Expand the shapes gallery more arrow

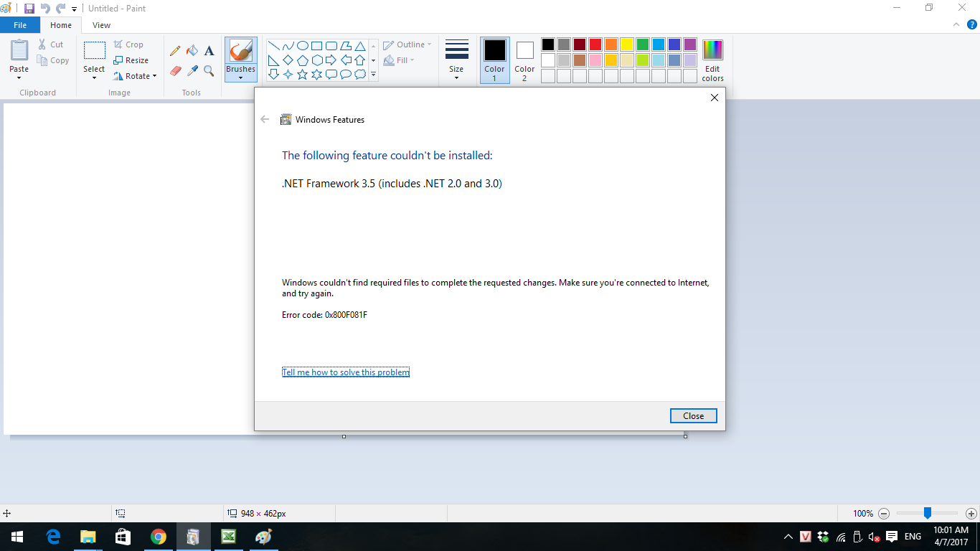tap(373, 74)
